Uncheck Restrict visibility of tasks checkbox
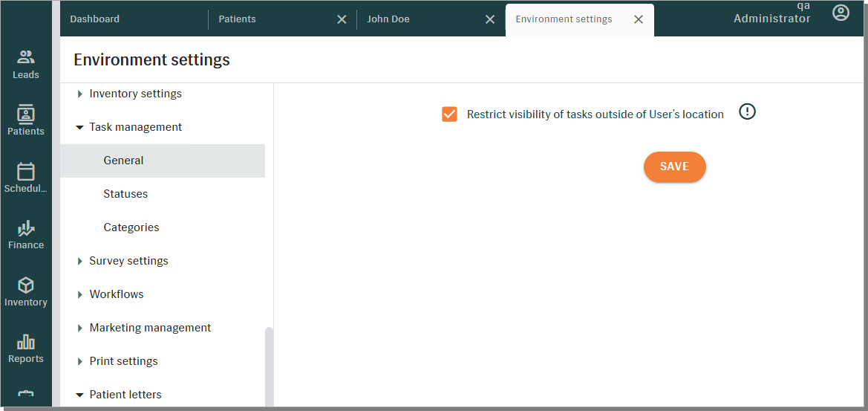Image resolution: width=868 pixels, height=411 pixels. click(449, 114)
